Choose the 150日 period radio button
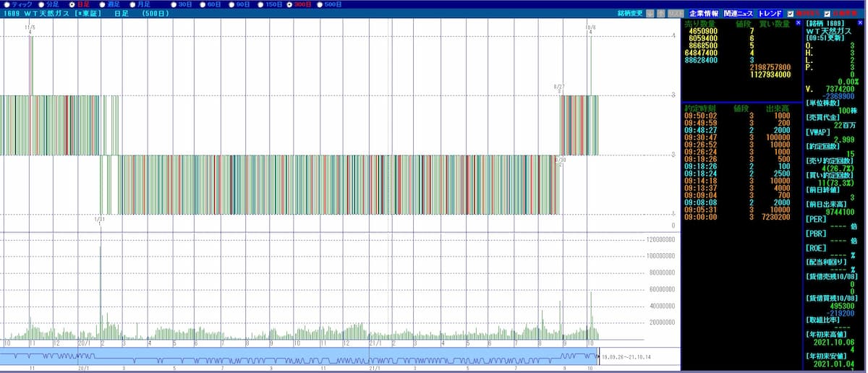The image size is (868, 373). (260, 4)
